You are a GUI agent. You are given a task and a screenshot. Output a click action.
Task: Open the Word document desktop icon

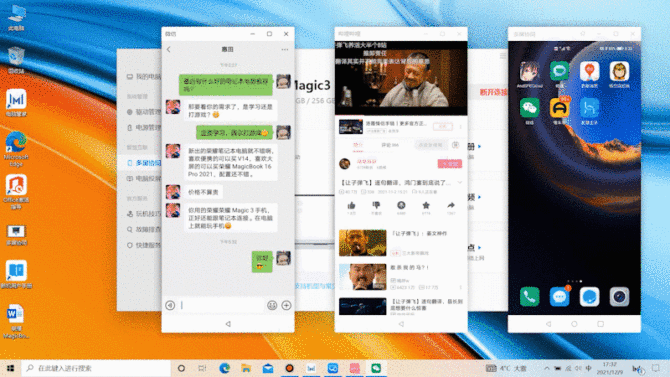[x=16, y=321]
